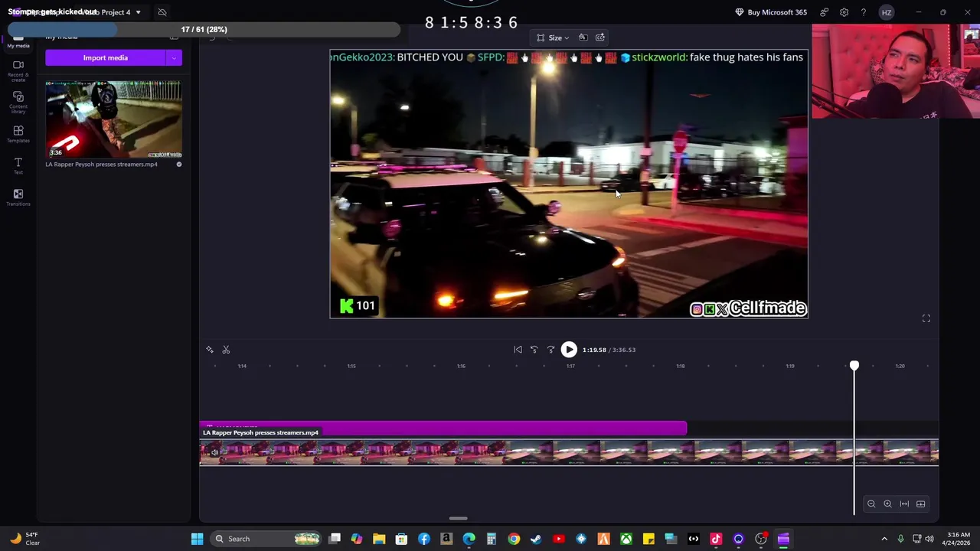Open the My media sidebar tab
This screenshot has height=551, width=980.
pos(18,41)
